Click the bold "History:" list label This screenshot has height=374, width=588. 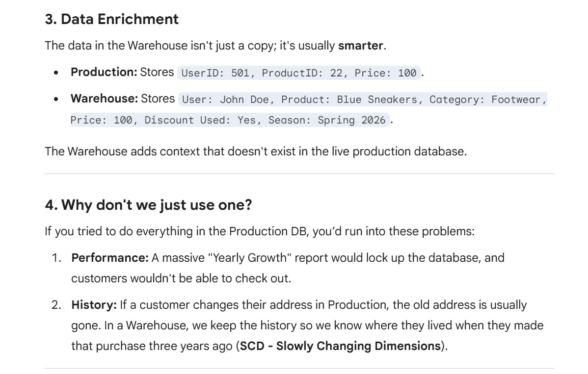(x=94, y=305)
